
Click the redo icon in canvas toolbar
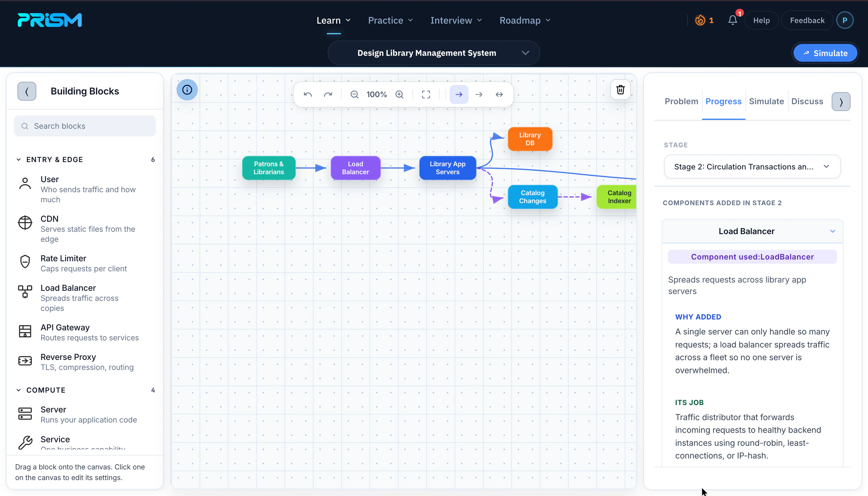tap(328, 94)
